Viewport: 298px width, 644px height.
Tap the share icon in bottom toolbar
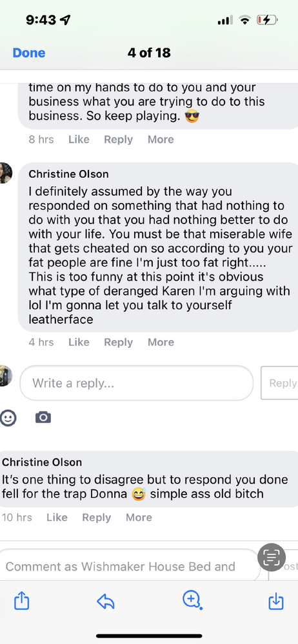[22, 601]
